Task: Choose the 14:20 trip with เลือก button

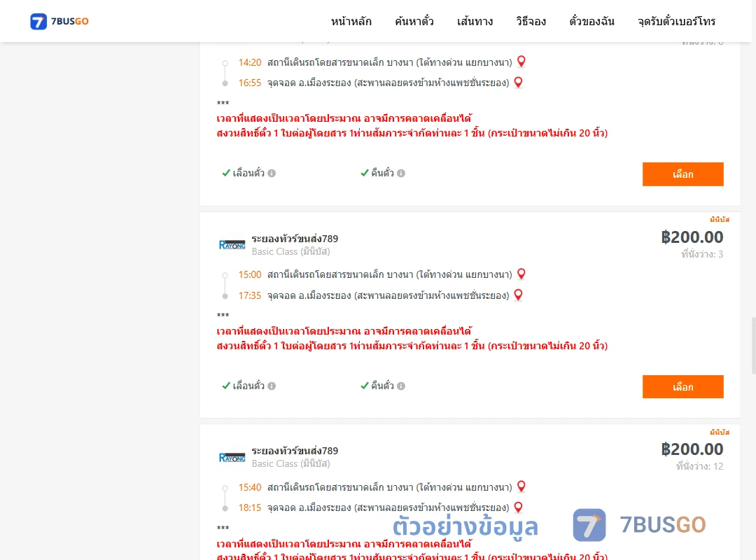Action: 682,174
